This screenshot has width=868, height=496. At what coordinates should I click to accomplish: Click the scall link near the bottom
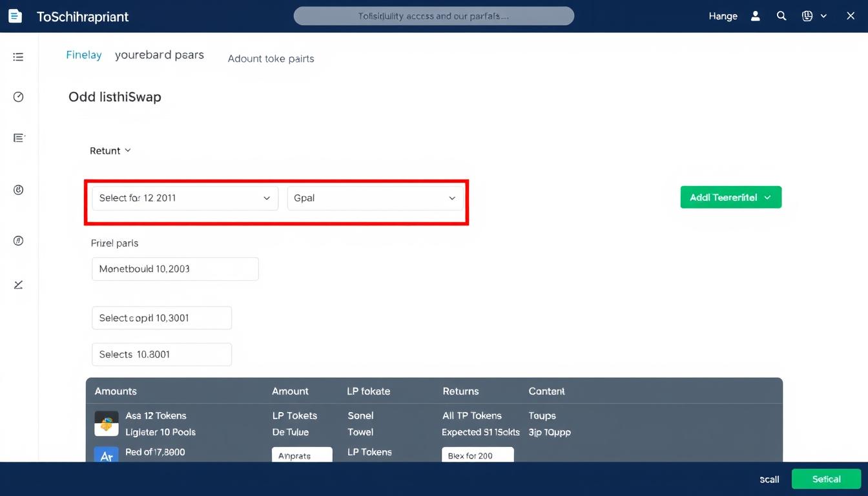769,479
